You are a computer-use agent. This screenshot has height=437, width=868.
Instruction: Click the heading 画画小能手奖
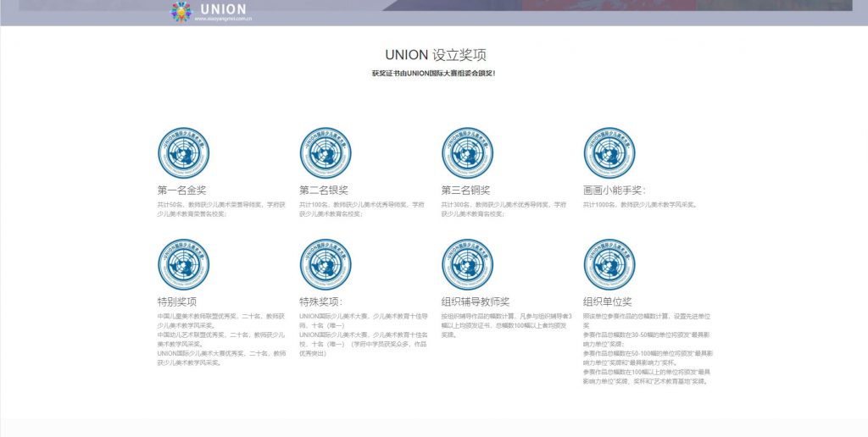pos(615,191)
